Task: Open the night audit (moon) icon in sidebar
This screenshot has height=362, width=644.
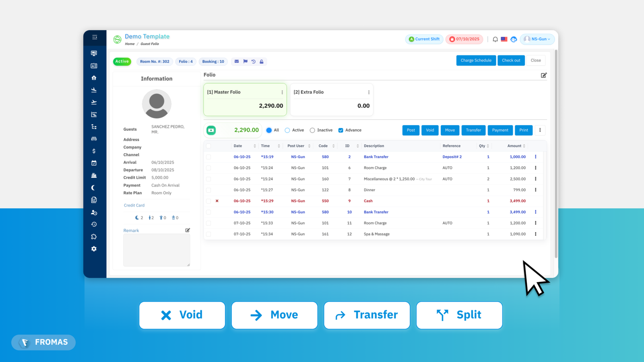Action: tap(94, 187)
